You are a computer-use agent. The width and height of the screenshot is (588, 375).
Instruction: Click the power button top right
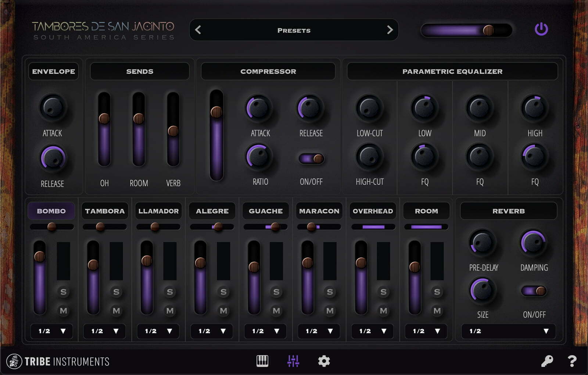pos(542,30)
